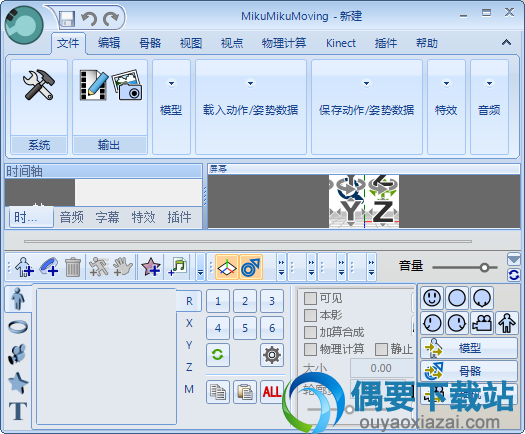Viewport: 525px width, 434px height.
Task: Click the smiley face view button
Action: click(432, 298)
